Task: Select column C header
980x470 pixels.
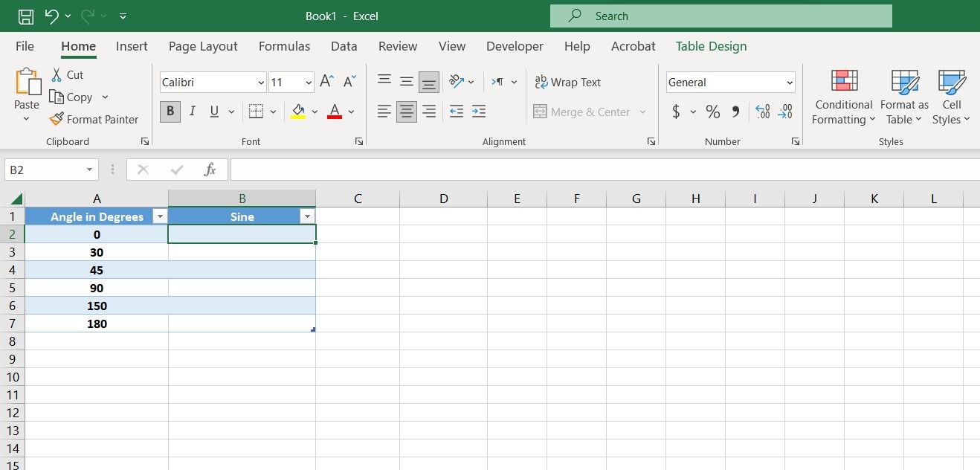Action: click(358, 199)
